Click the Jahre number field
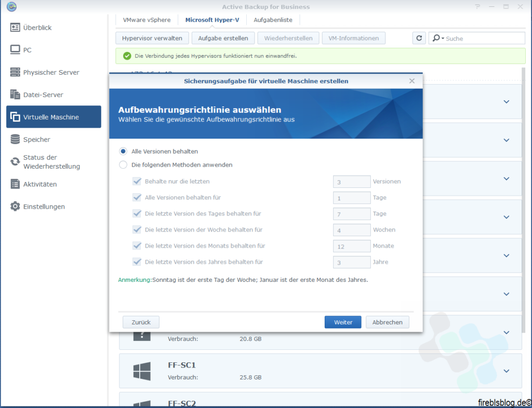 [x=352, y=262]
